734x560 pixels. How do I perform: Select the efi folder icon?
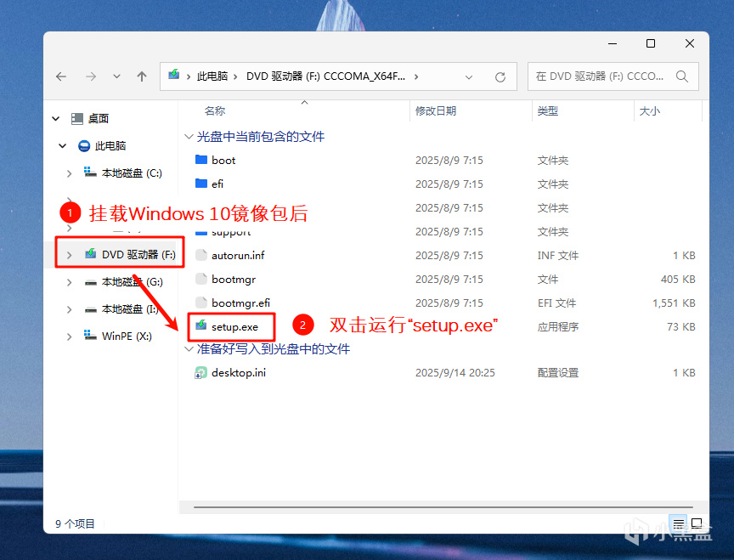(201, 183)
